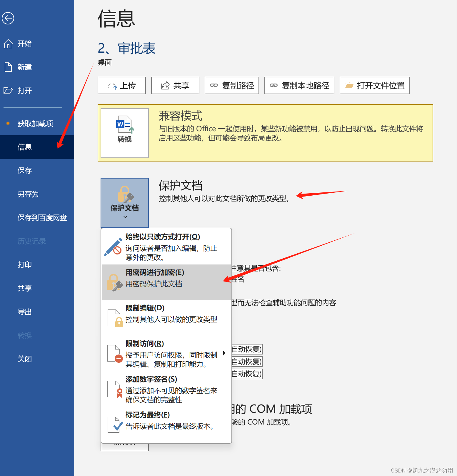Click the back arrow circle icon
The width and height of the screenshot is (457, 476).
(x=8, y=18)
